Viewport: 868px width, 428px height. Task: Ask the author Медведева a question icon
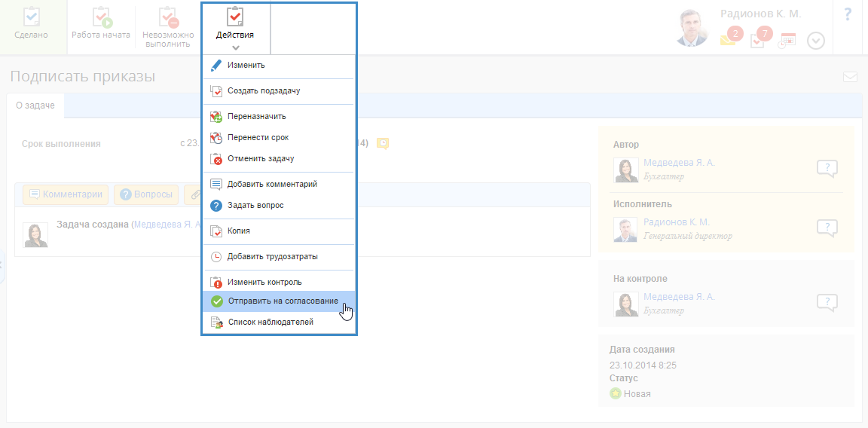tap(827, 169)
